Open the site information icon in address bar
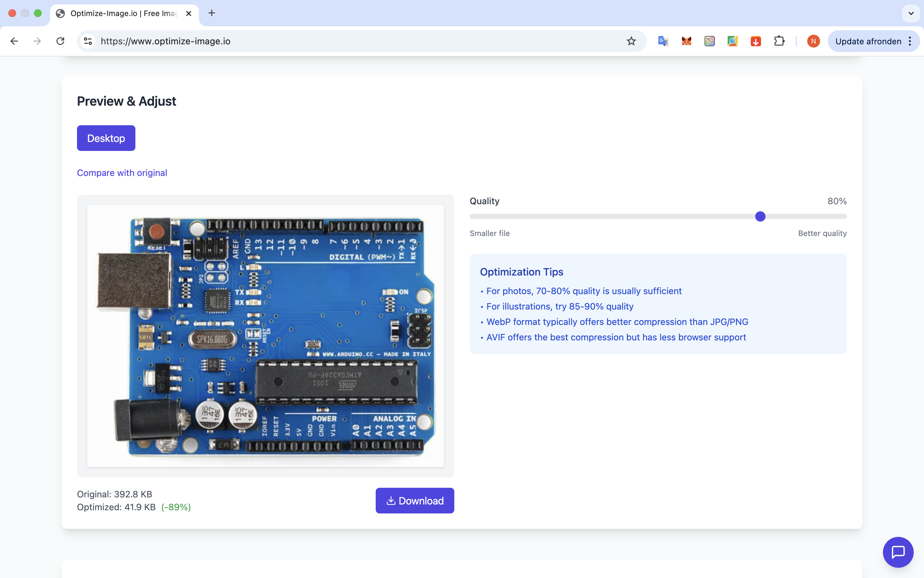 [x=88, y=41]
